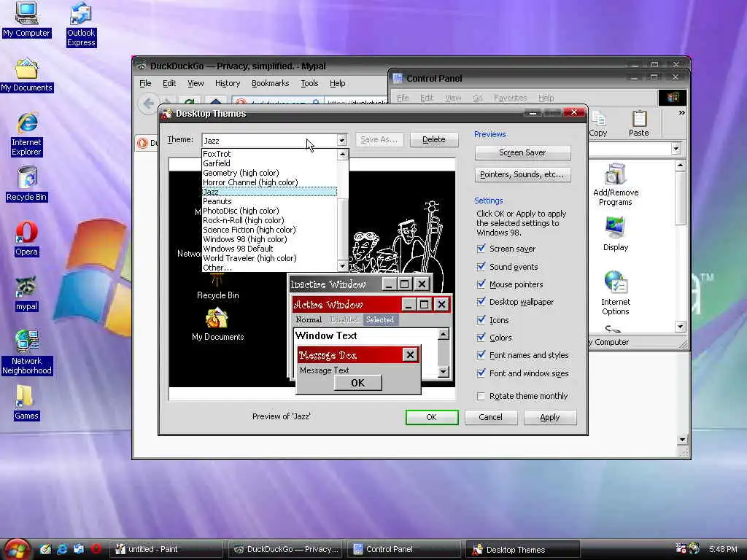747x560 pixels.
Task: Open Mypal History menu
Action: coord(228,83)
